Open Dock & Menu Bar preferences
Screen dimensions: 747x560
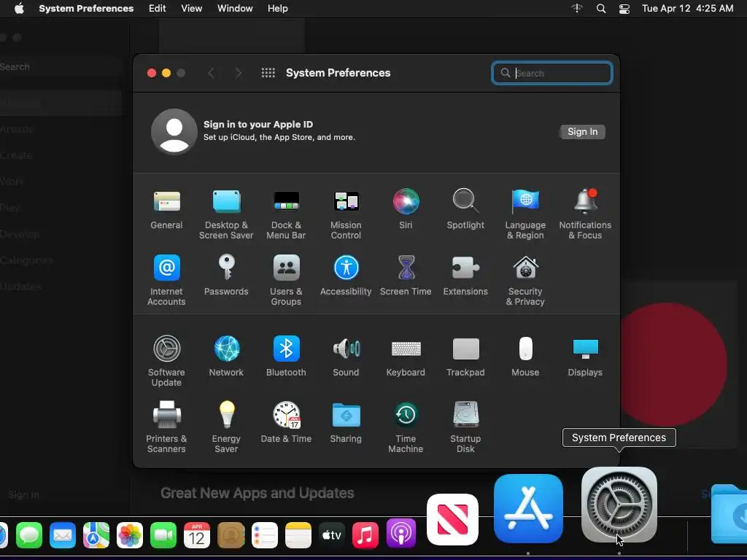coord(286,214)
